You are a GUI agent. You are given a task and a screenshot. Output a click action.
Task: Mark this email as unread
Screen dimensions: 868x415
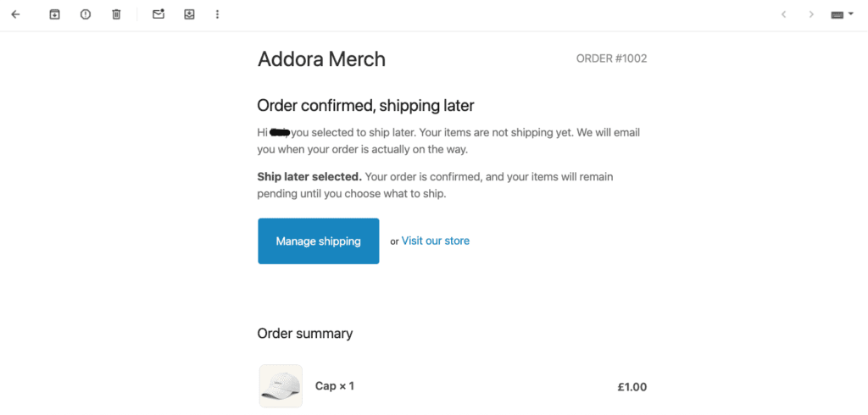coord(159,14)
